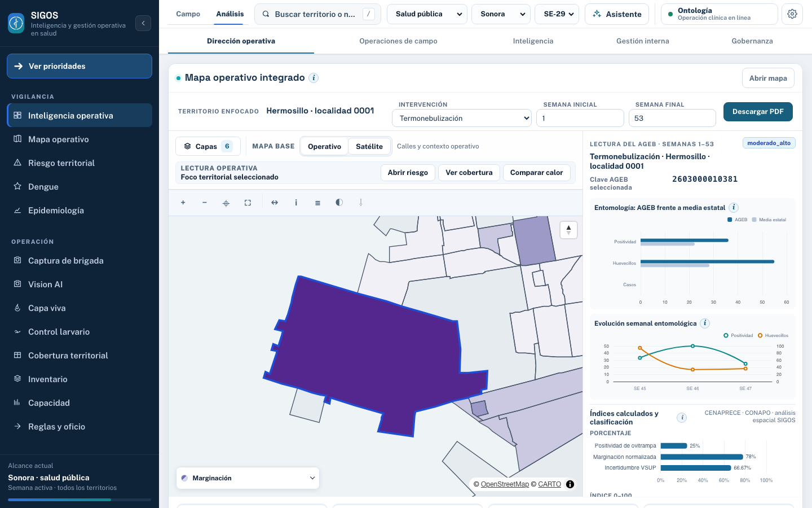Open Operaciones de campo tab

point(398,41)
